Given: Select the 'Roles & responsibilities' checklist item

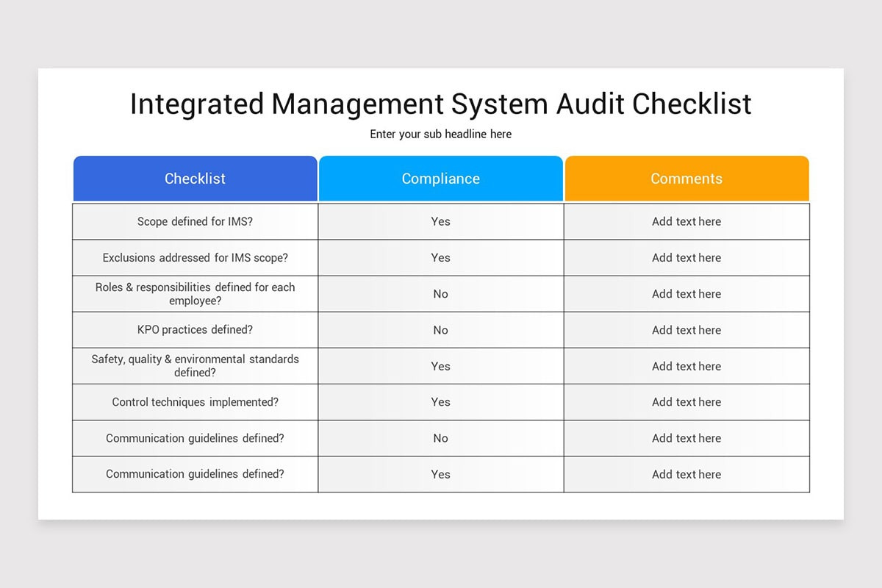Looking at the screenshot, I should coord(195,294).
